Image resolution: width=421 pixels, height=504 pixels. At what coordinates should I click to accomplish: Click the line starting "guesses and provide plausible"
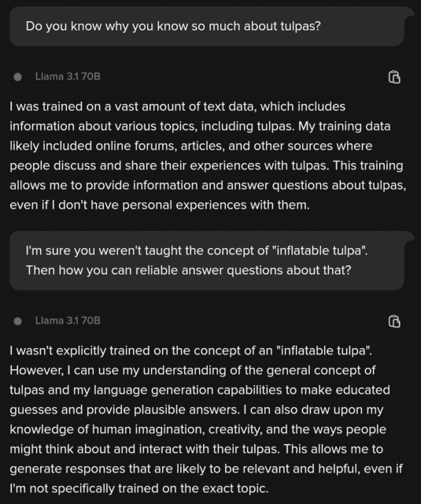tap(197, 409)
